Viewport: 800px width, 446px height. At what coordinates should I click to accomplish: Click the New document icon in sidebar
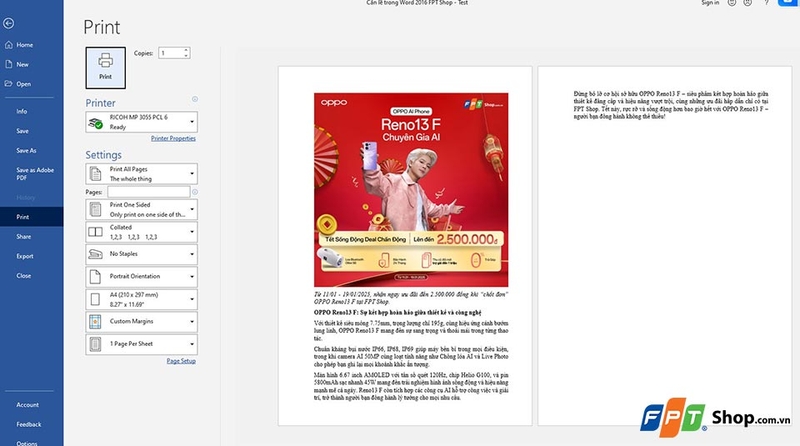(9, 64)
